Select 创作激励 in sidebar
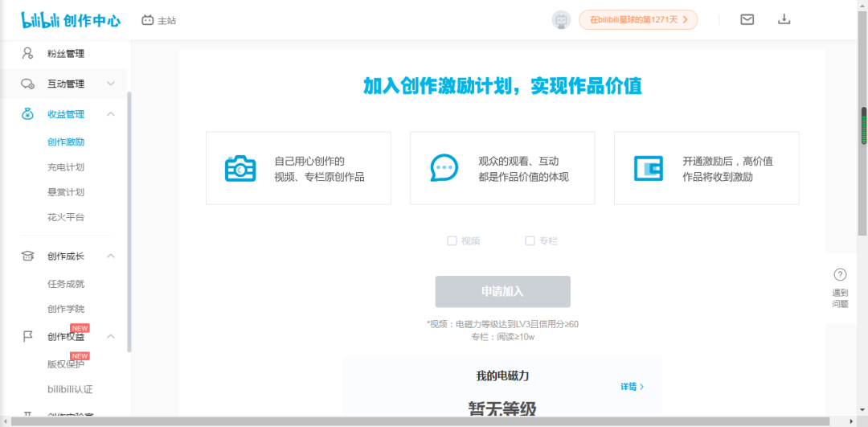The height and width of the screenshot is (427, 868). pyautogui.click(x=66, y=142)
